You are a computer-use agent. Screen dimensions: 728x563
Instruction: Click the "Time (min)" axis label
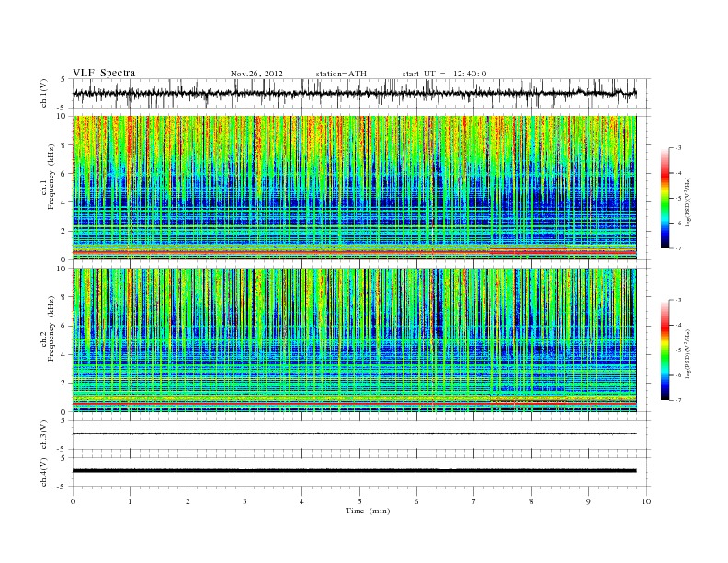tap(368, 511)
